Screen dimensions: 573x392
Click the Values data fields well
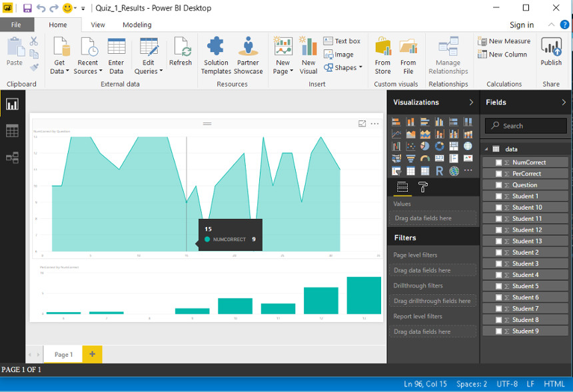click(433, 218)
